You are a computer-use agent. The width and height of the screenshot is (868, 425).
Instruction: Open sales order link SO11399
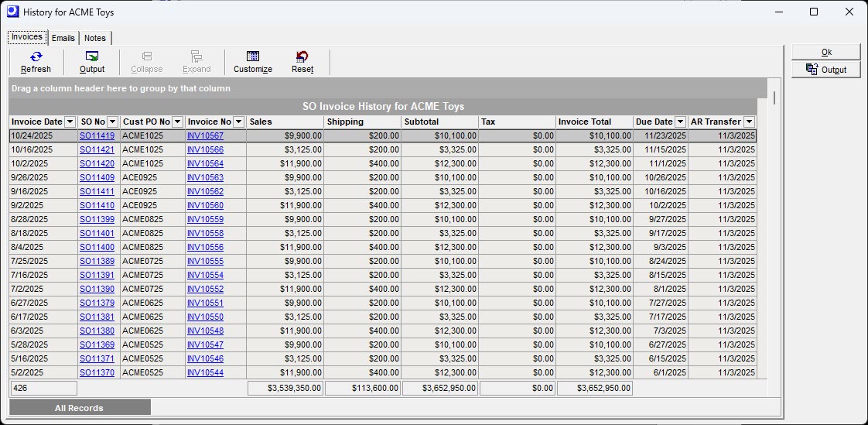pyautogui.click(x=97, y=219)
